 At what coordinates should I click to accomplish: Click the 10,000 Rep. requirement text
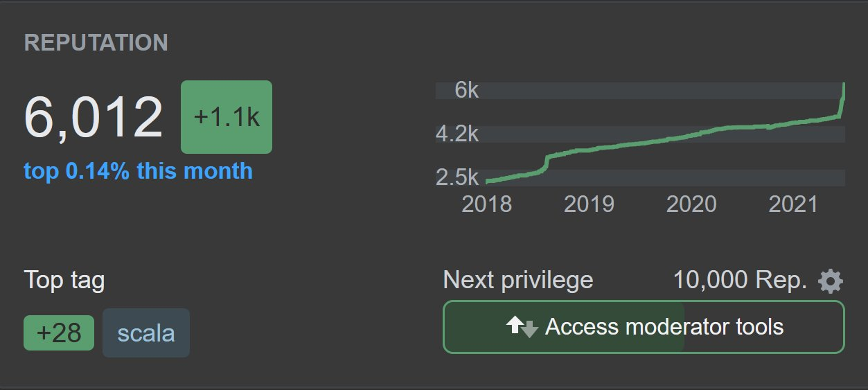coord(740,281)
